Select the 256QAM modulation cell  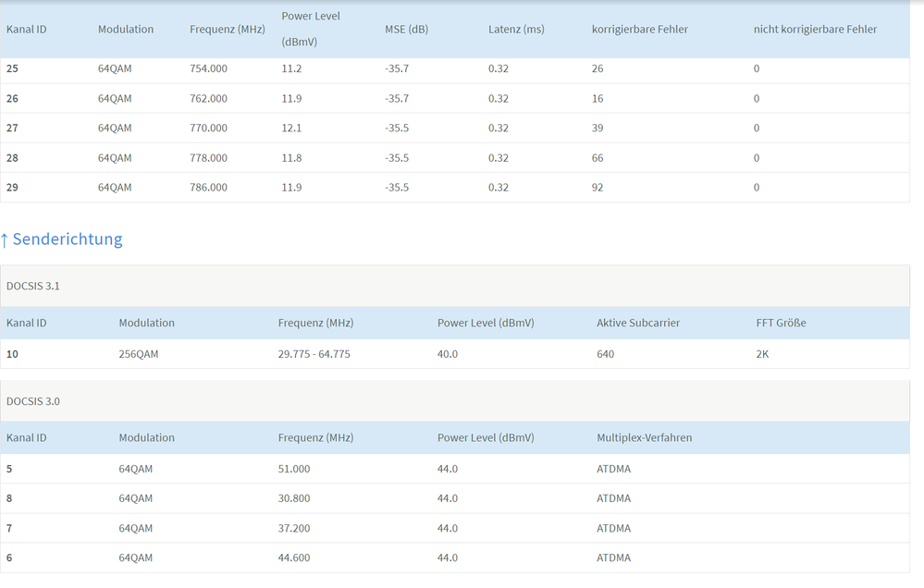pos(139,354)
